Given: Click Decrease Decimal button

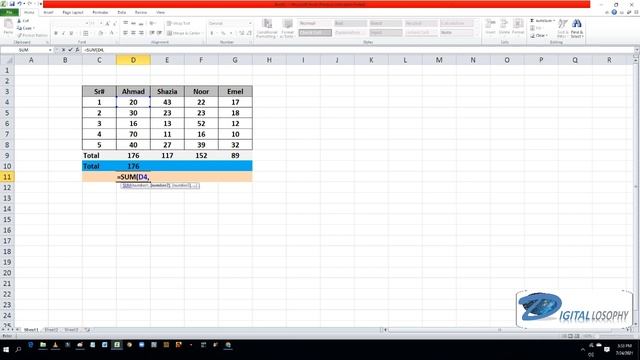Looking at the screenshot, I should [x=249, y=33].
